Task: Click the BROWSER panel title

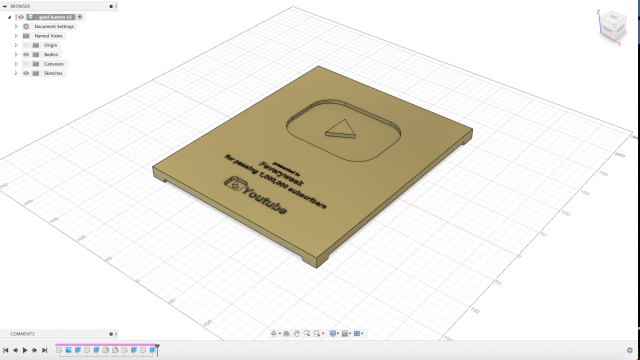Action: tap(20, 6)
